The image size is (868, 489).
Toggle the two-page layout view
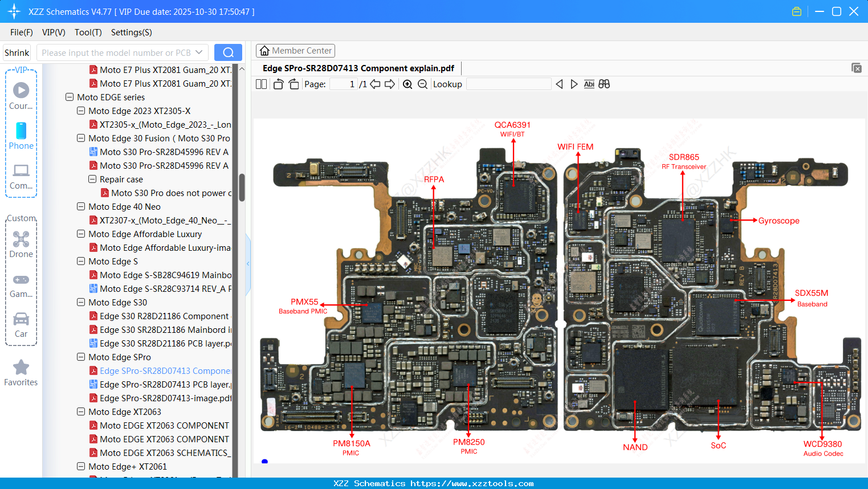[x=261, y=84]
